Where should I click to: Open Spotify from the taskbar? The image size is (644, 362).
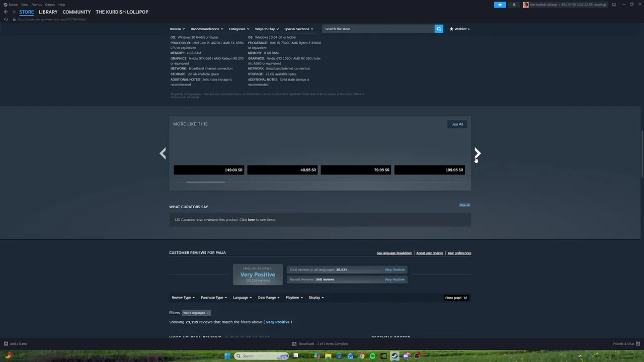pyautogui.click(x=372, y=356)
